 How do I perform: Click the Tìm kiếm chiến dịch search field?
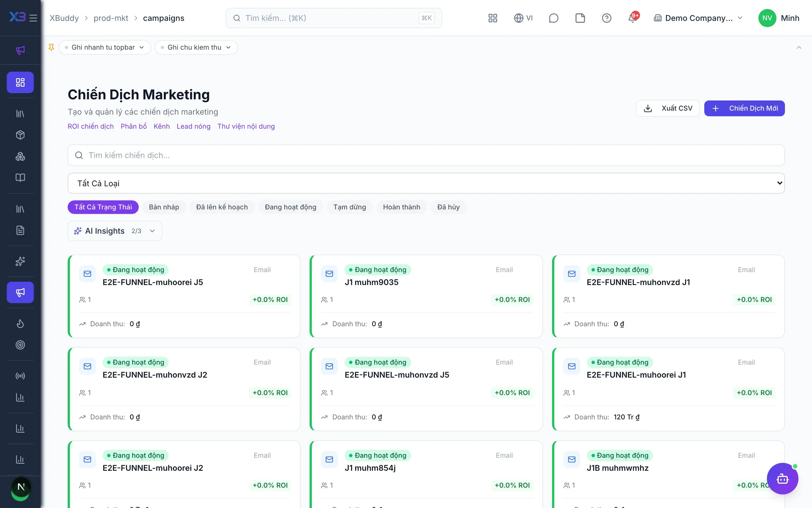[426, 155]
